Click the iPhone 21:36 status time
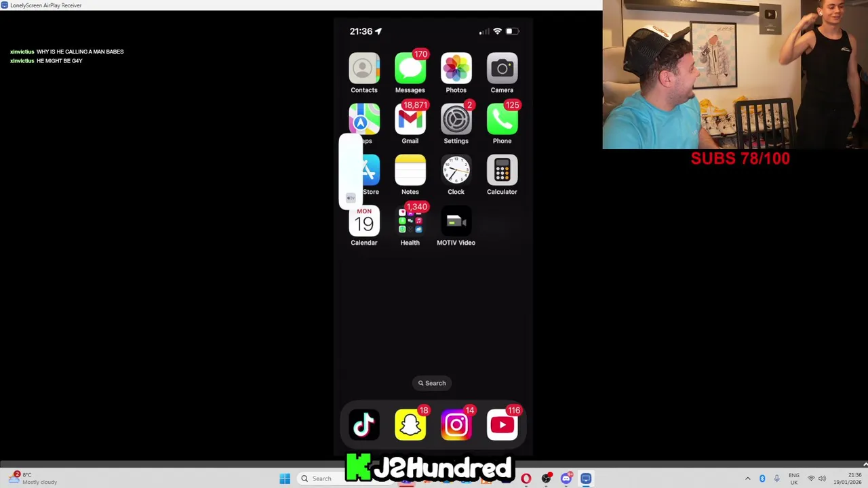 tap(361, 31)
